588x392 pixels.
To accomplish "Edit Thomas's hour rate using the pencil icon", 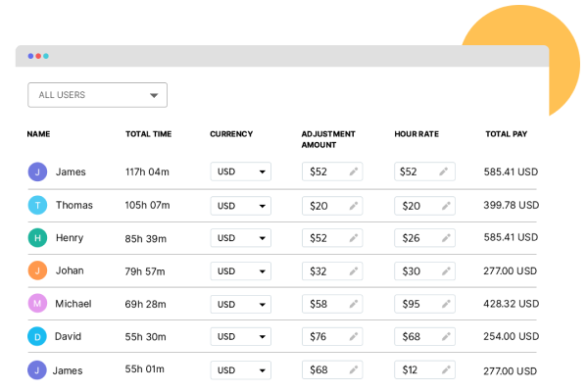I will [446, 206].
